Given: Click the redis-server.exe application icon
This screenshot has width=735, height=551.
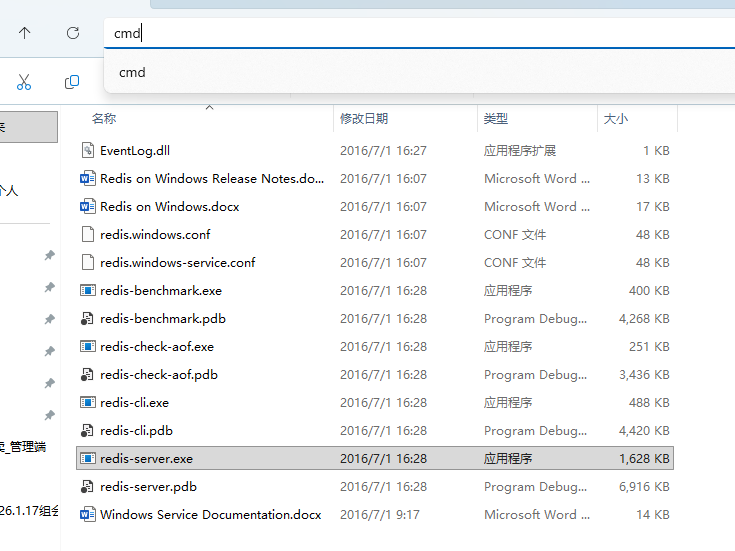Looking at the screenshot, I should pyautogui.click(x=88, y=458).
